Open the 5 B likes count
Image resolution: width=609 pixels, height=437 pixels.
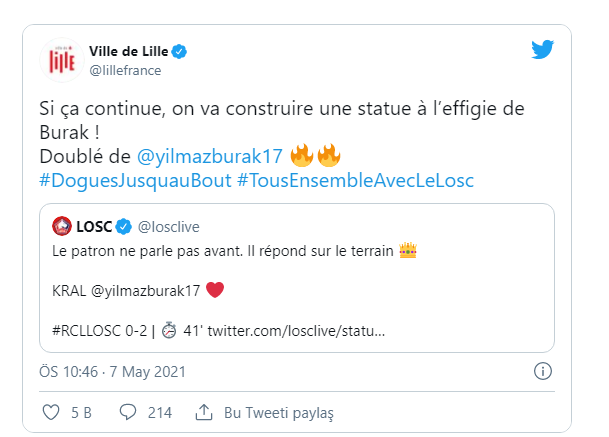click(x=81, y=413)
